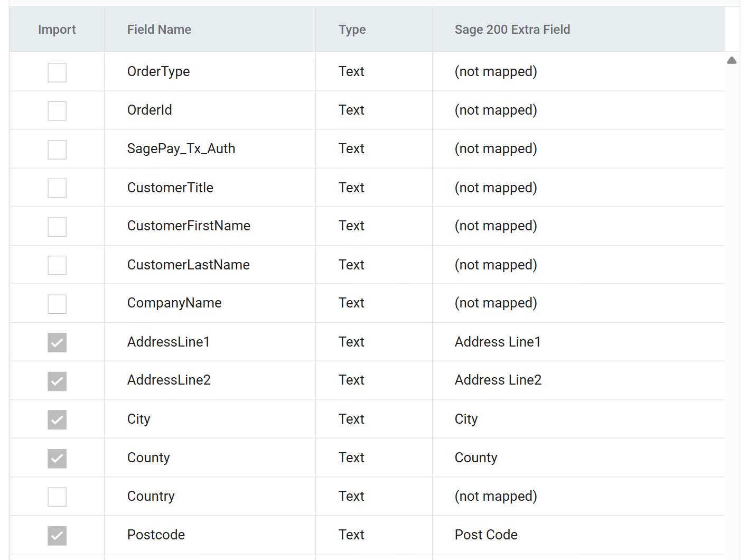This screenshot has height=560, width=748.
Task: Click the CustomerFirstName field name
Action: 189,226
